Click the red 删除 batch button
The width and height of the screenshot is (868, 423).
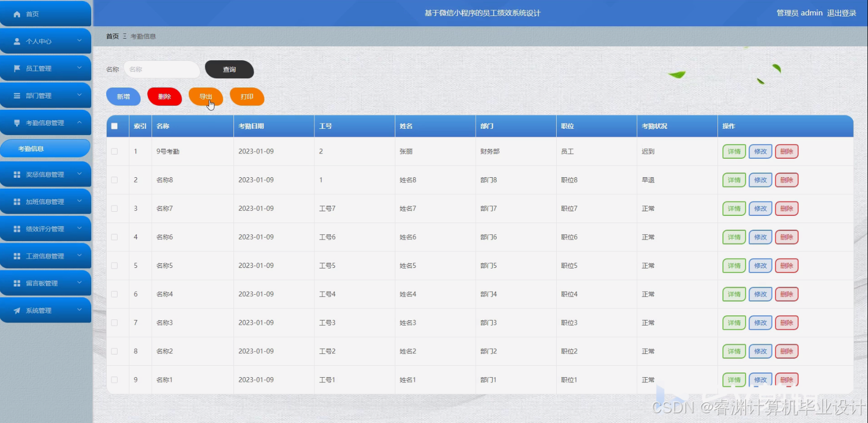coord(164,96)
